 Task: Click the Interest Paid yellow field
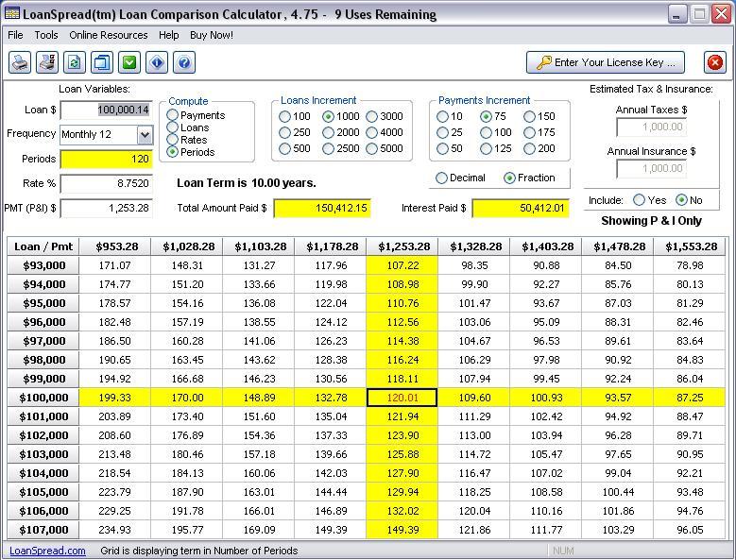521,209
